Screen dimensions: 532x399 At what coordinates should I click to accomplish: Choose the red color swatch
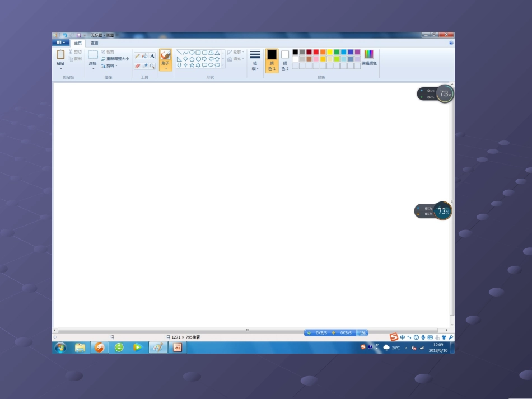coord(316,52)
